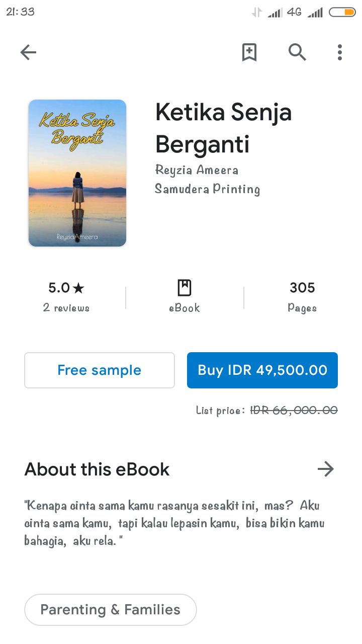Tap the battery indicator in status bar
This screenshot has width=362, height=644.
click(x=342, y=12)
